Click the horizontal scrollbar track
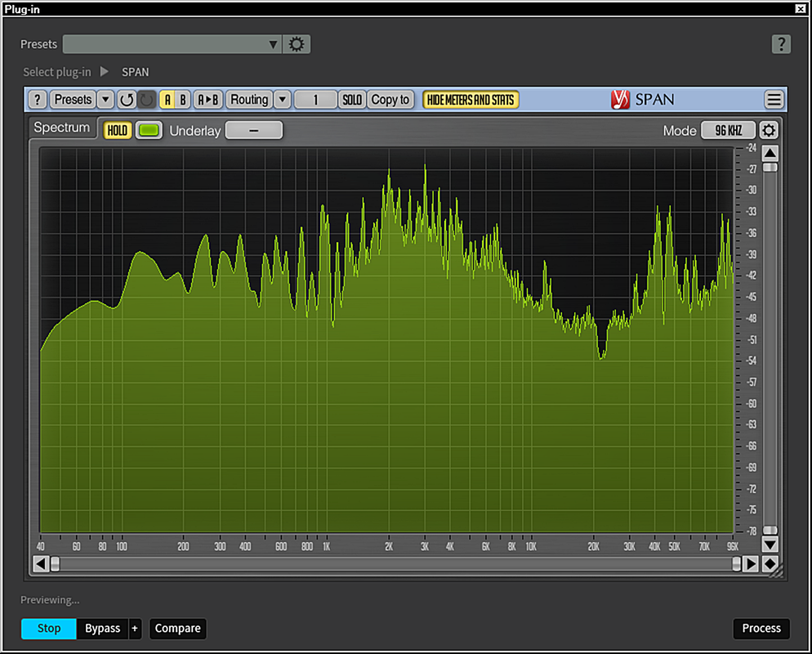The width and height of the screenshot is (812, 654). pos(395,564)
